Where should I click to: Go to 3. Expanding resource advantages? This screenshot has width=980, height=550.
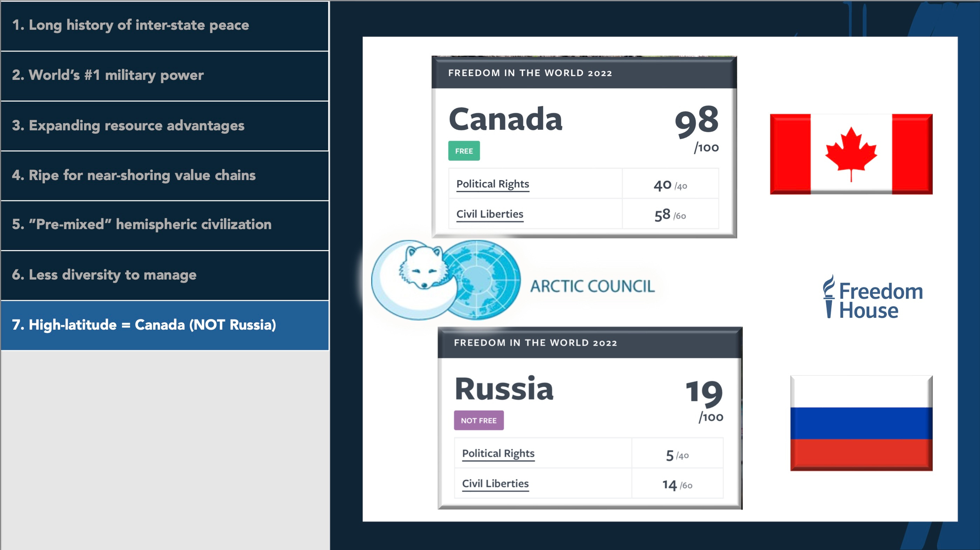click(164, 126)
